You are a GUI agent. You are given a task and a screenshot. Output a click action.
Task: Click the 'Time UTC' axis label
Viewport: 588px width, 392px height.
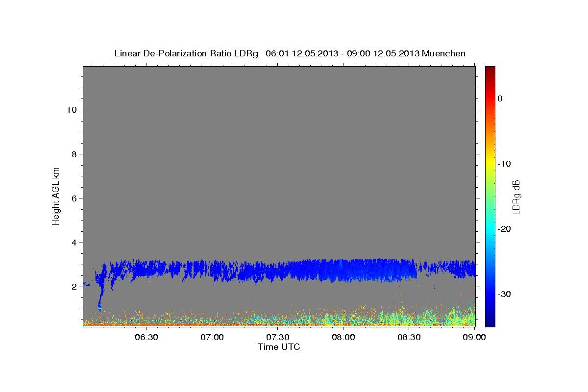click(279, 347)
